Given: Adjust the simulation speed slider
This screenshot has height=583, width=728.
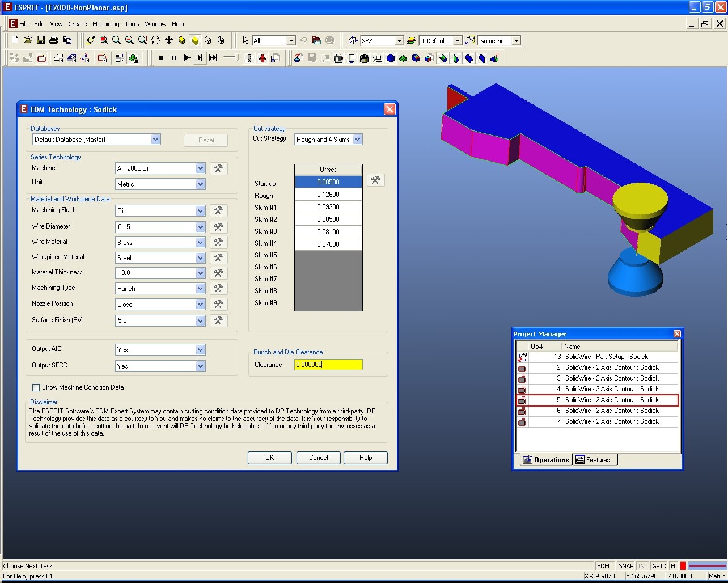Looking at the screenshot, I should 232,58.
